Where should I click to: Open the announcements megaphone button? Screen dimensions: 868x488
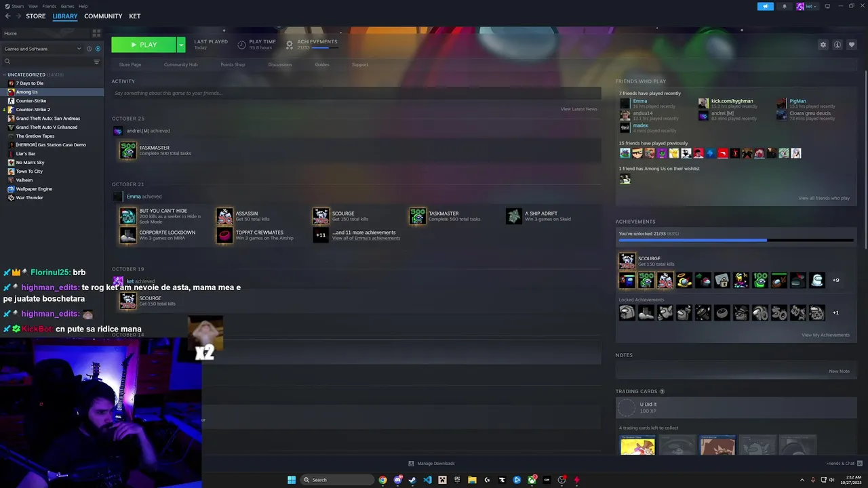[765, 6]
